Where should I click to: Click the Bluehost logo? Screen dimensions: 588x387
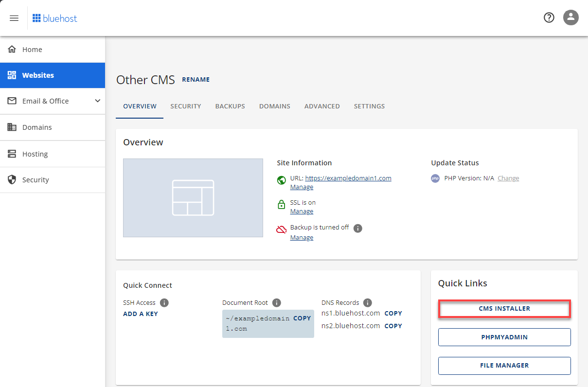point(55,18)
